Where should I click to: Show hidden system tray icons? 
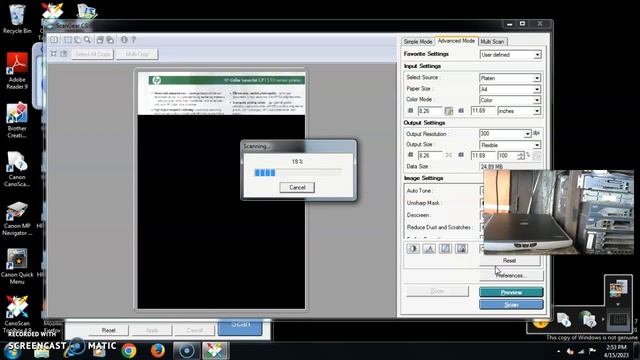point(558,351)
